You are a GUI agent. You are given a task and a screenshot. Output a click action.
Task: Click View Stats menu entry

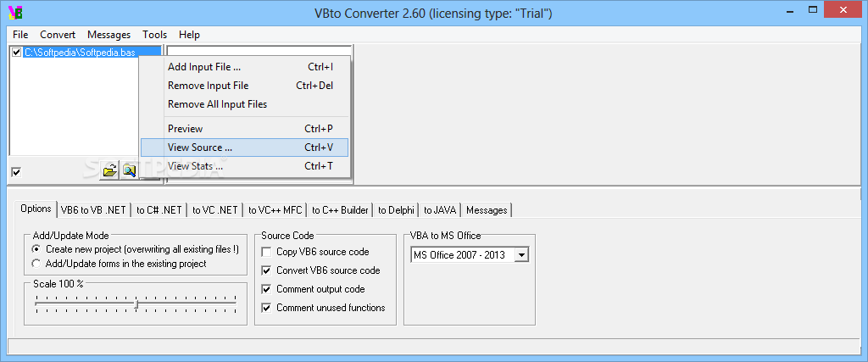point(245,166)
